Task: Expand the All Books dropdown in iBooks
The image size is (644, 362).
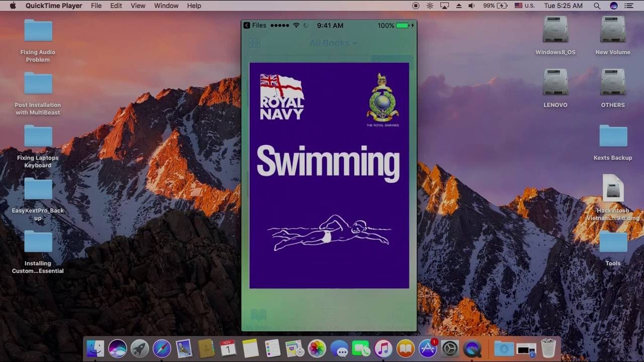Action: [x=333, y=43]
